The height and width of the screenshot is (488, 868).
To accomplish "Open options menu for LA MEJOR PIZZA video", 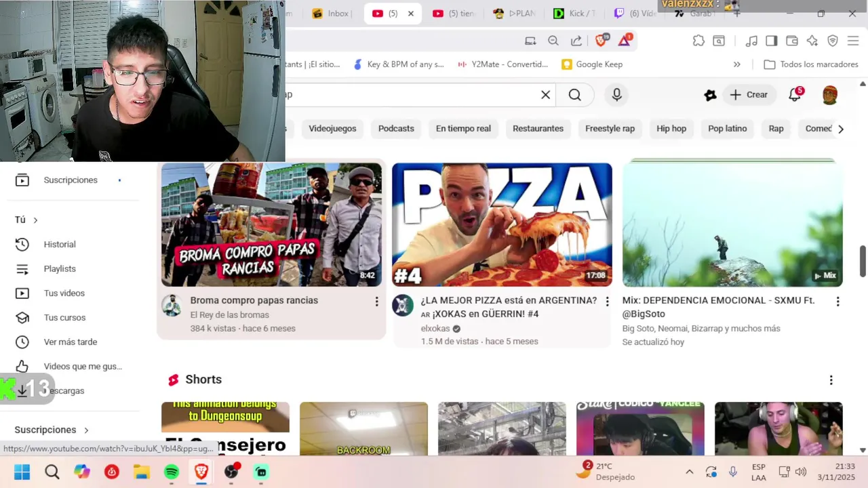I will point(607,302).
